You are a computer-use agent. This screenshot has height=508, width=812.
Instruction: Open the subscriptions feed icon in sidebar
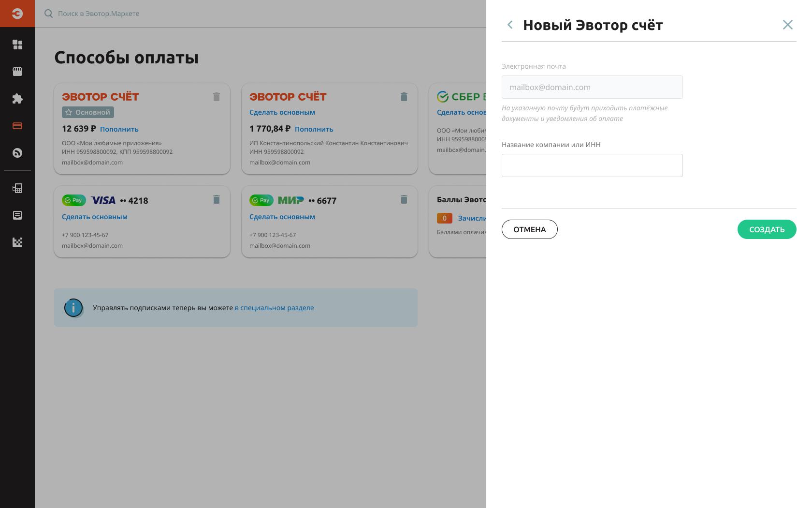[x=17, y=153]
